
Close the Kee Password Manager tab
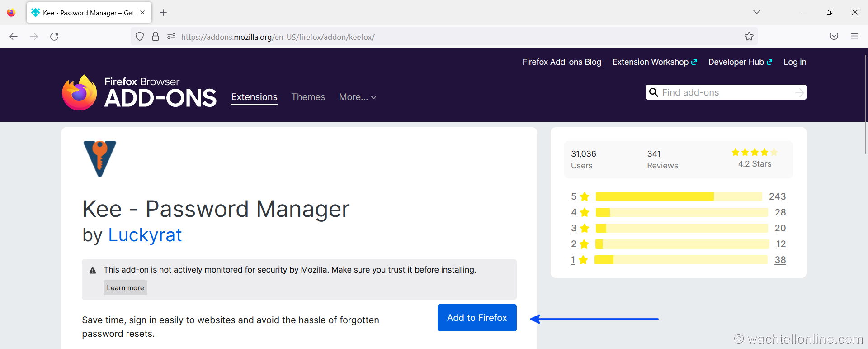pyautogui.click(x=142, y=13)
